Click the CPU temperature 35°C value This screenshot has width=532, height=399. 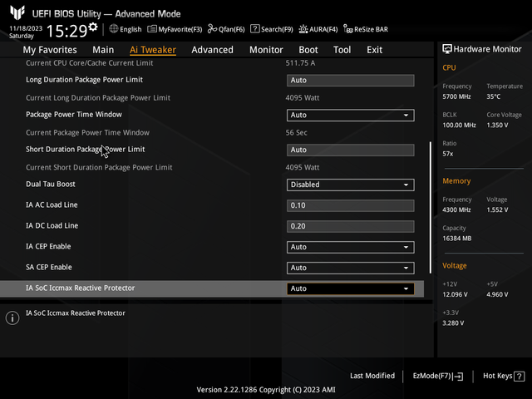click(493, 96)
